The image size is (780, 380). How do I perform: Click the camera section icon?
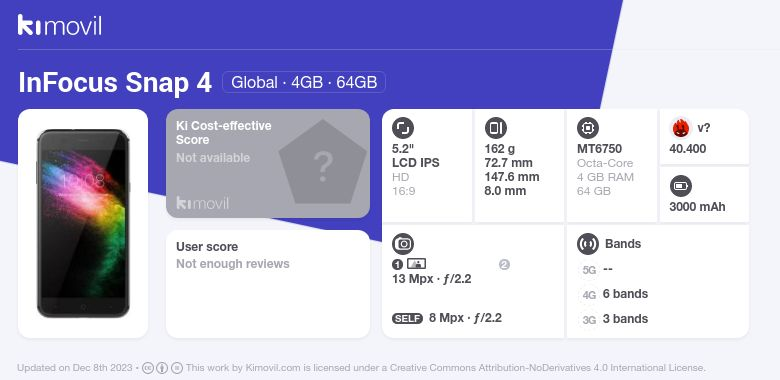(x=403, y=244)
